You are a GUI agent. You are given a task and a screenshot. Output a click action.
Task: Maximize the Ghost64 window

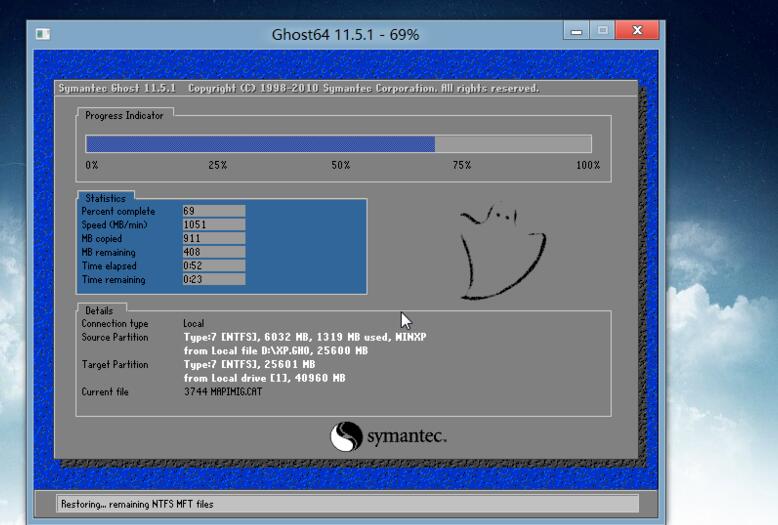[x=602, y=30]
